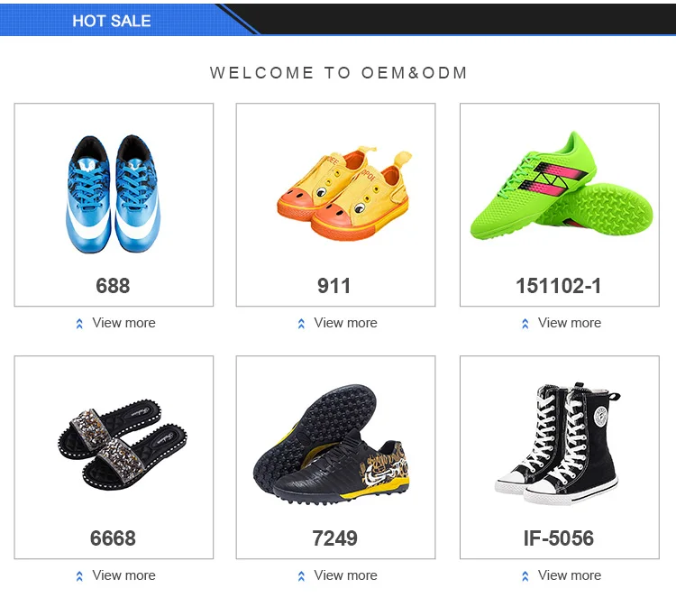Viewport: 676px width, 616px height.
Task: Click the HOT SALE banner tab
Action: 112,21
